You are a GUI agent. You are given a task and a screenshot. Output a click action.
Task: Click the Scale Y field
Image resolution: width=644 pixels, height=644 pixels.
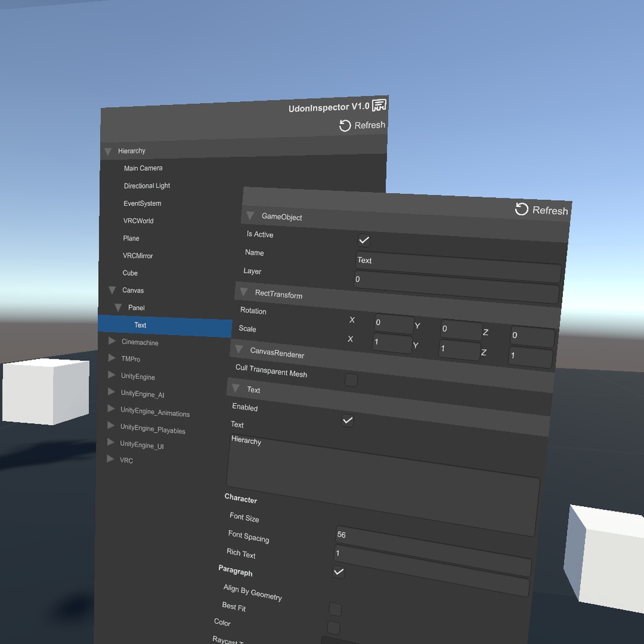coord(460,350)
